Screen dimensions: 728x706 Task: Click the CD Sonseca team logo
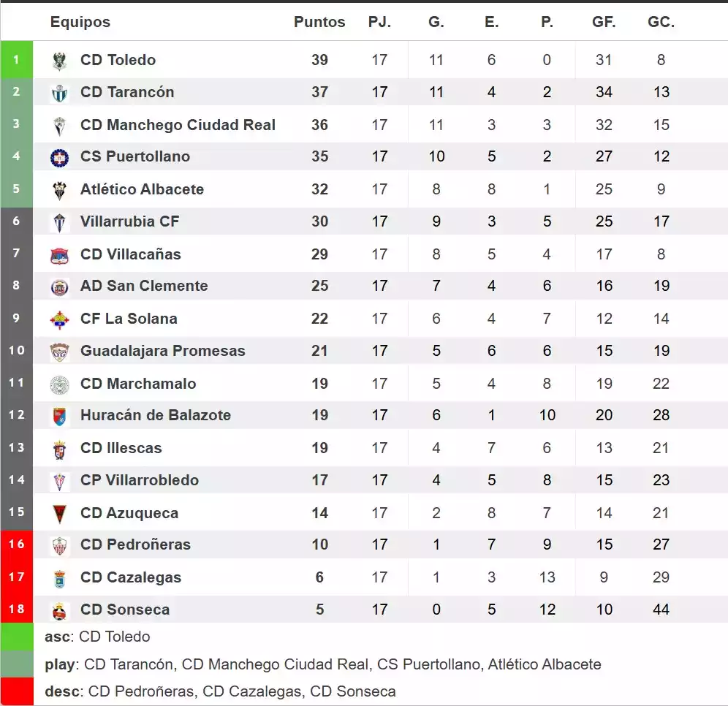click(x=59, y=611)
